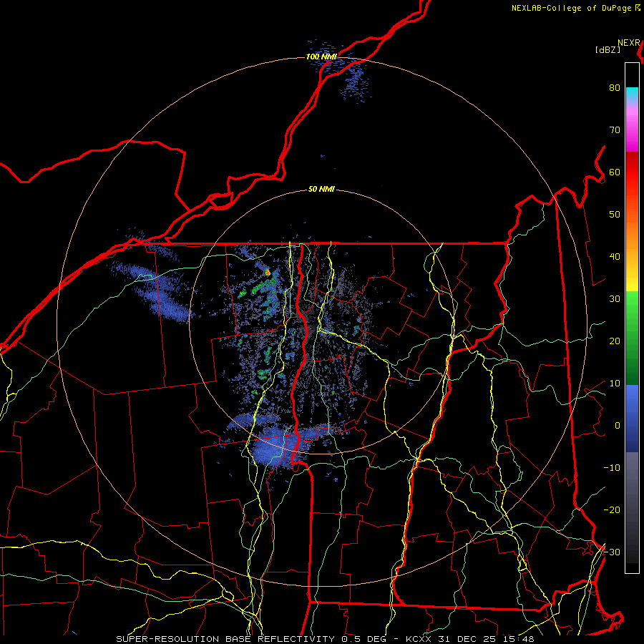The width and height of the screenshot is (644, 644).
Task: Click the 100 NMI range ring label
Action: 321,57
